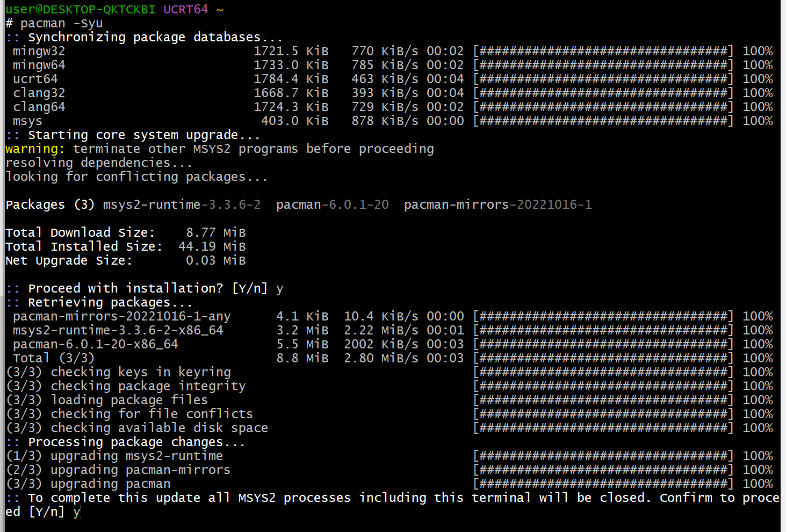Click the 'Synchronizing package databases...' line
The height and width of the screenshot is (532, 786).
click(x=155, y=38)
